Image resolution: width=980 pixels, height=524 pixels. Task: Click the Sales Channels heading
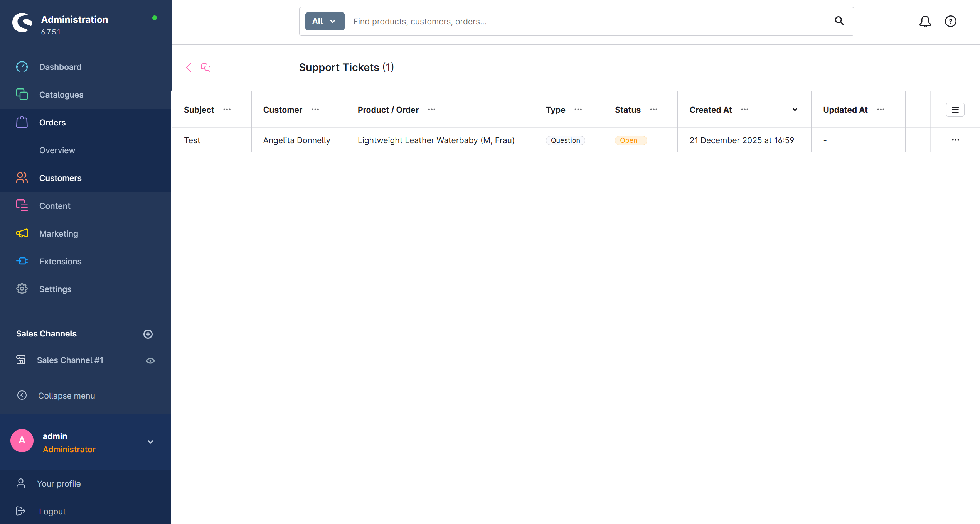[46, 334]
